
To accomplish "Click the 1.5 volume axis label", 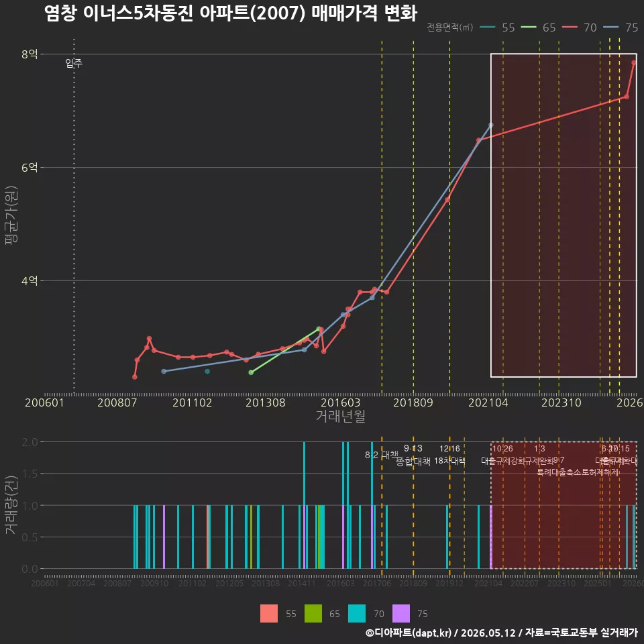I will point(30,474).
